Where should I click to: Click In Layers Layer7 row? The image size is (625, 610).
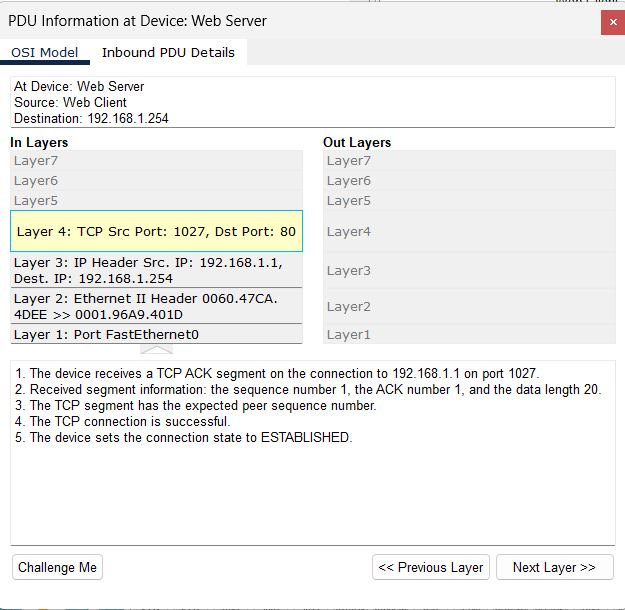(x=156, y=161)
